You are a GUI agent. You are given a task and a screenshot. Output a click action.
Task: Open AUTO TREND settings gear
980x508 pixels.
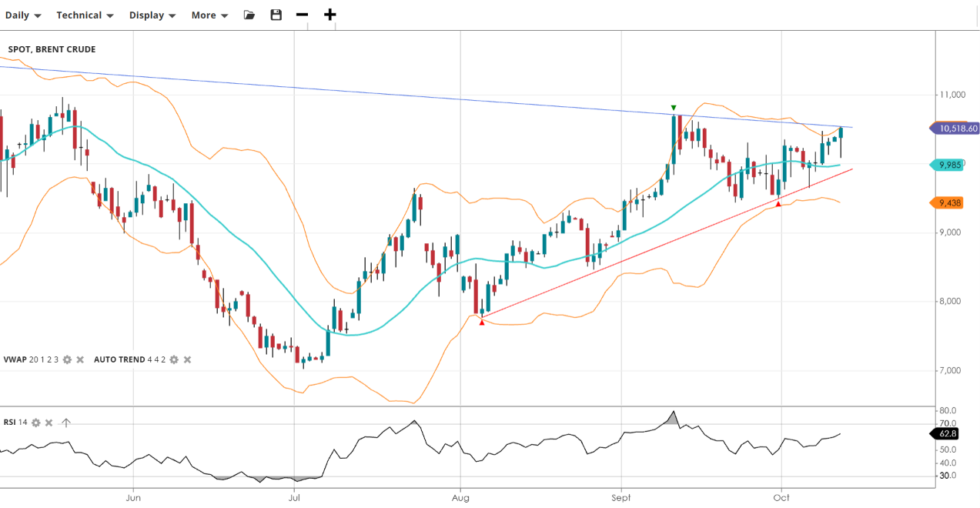coord(174,359)
